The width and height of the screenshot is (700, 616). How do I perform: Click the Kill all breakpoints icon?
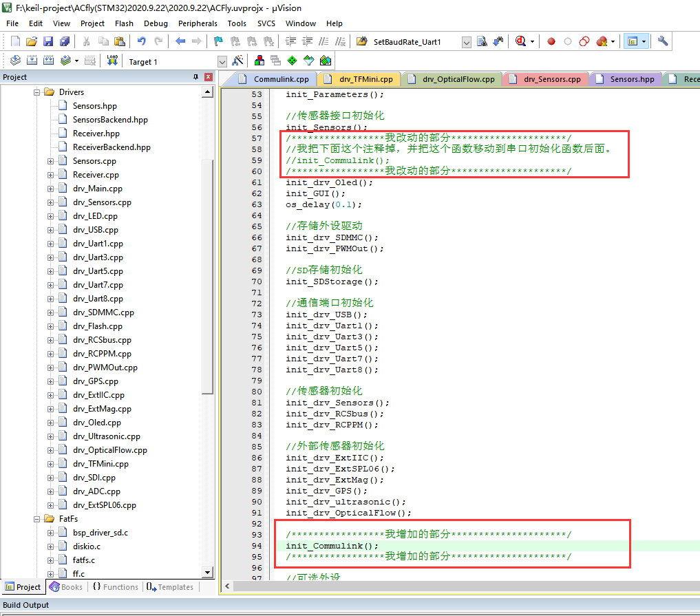click(602, 41)
